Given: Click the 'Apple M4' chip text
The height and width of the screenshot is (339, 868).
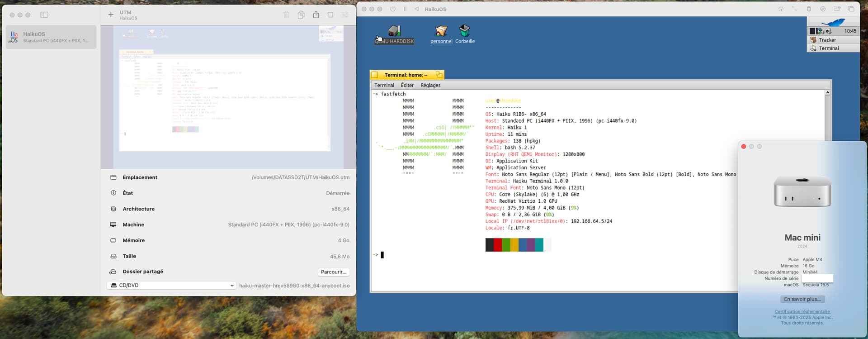Looking at the screenshot, I should point(812,259).
